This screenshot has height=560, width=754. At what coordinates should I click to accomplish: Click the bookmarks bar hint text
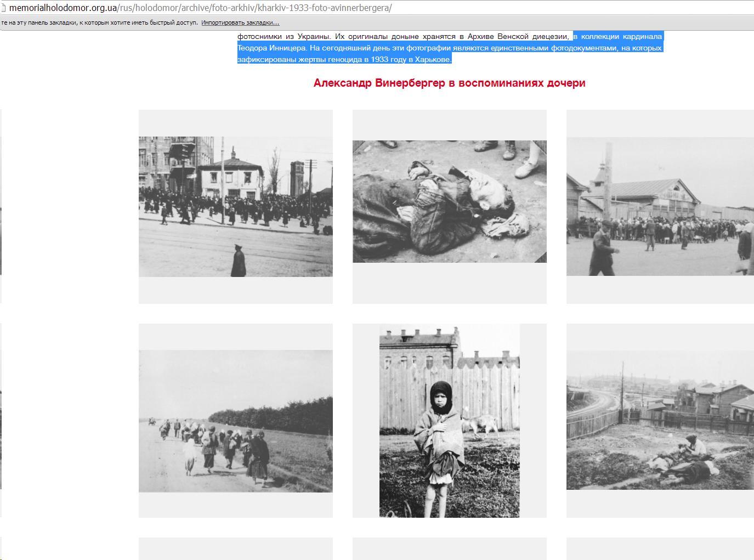[x=99, y=22]
